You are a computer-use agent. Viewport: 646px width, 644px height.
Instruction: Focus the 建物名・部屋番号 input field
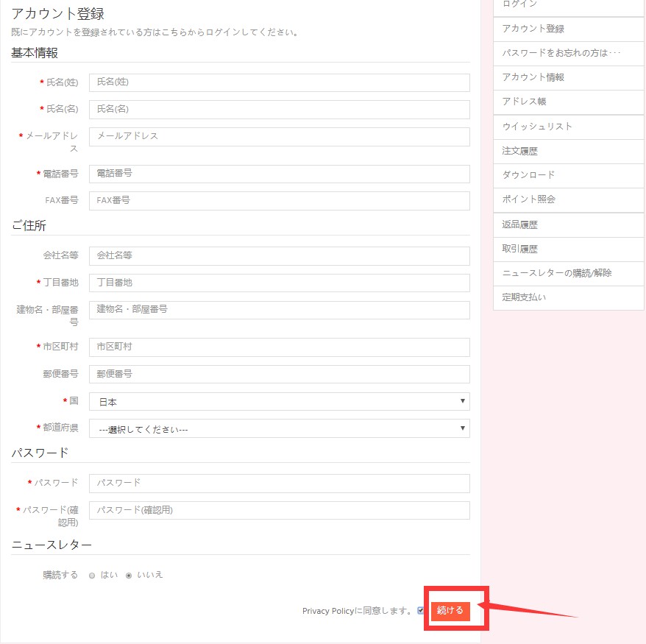[x=280, y=310]
